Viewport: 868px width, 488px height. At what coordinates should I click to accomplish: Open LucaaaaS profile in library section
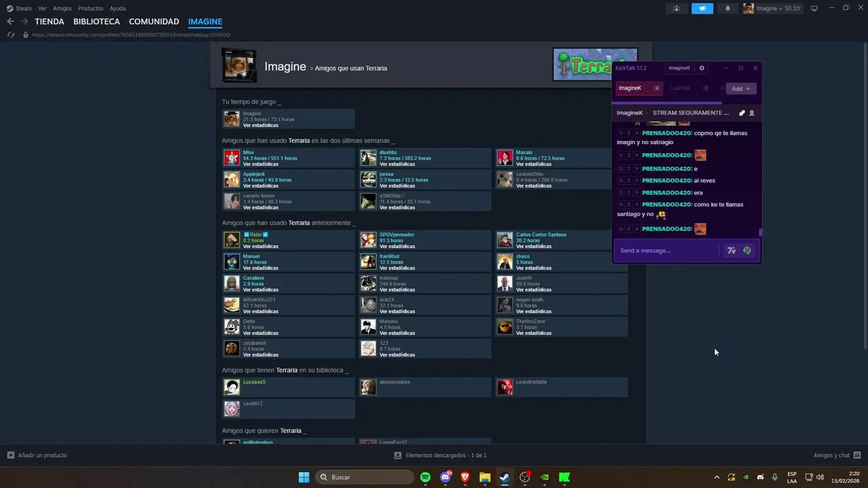[254, 382]
